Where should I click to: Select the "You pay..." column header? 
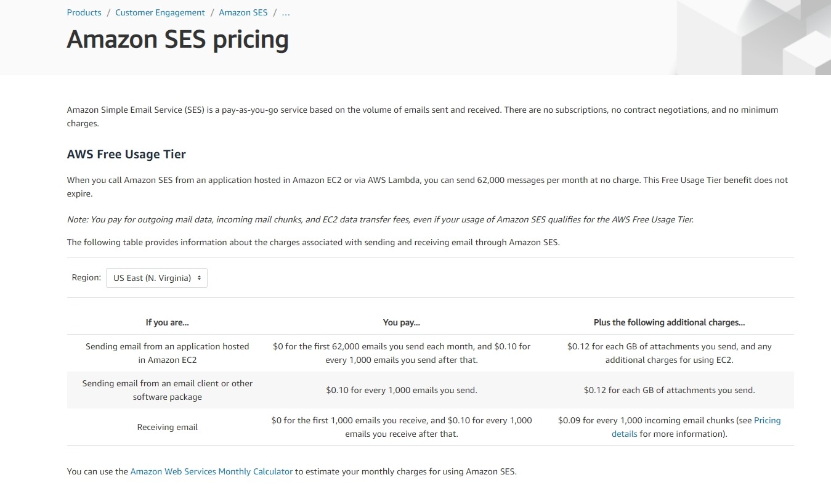(x=401, y=322)
